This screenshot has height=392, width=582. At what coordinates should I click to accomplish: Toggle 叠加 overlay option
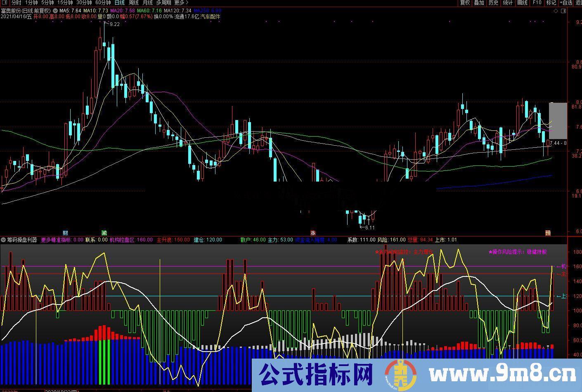click(x=479, y=3)
